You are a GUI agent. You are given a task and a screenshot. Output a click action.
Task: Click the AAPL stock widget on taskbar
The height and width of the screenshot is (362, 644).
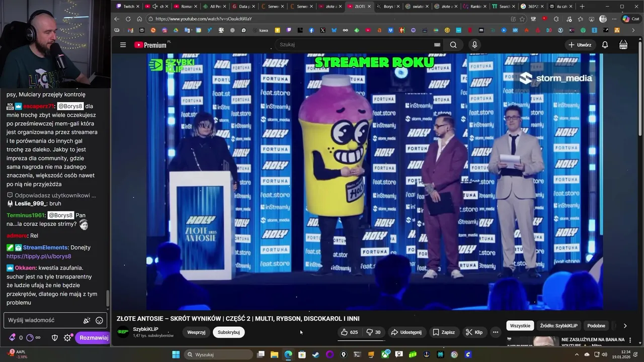(x=16, y=354)
